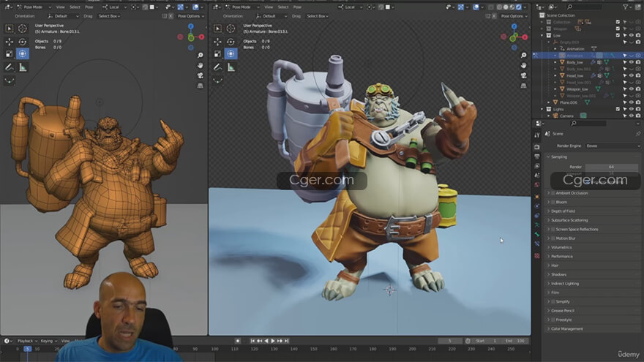Screen dimensions: 644x362
Task: Toggle the pin icon next to Scene
Action: point(638,134)
